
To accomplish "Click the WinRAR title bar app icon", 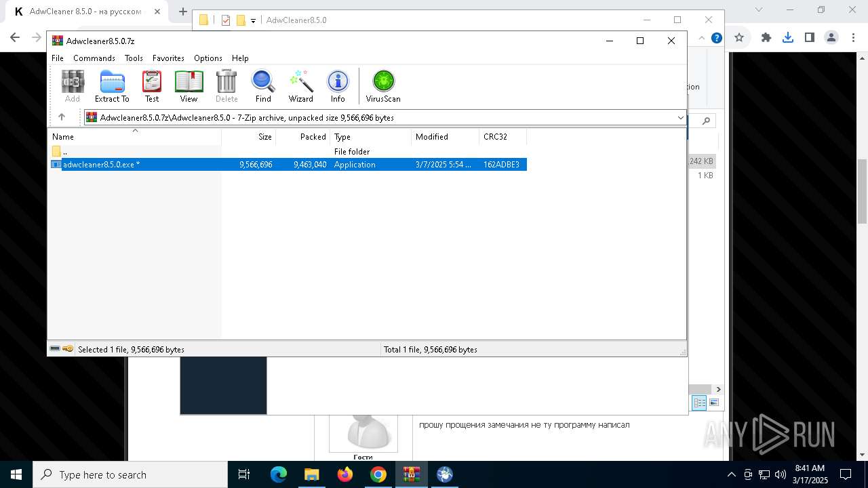I will click(x=58, y=41).
